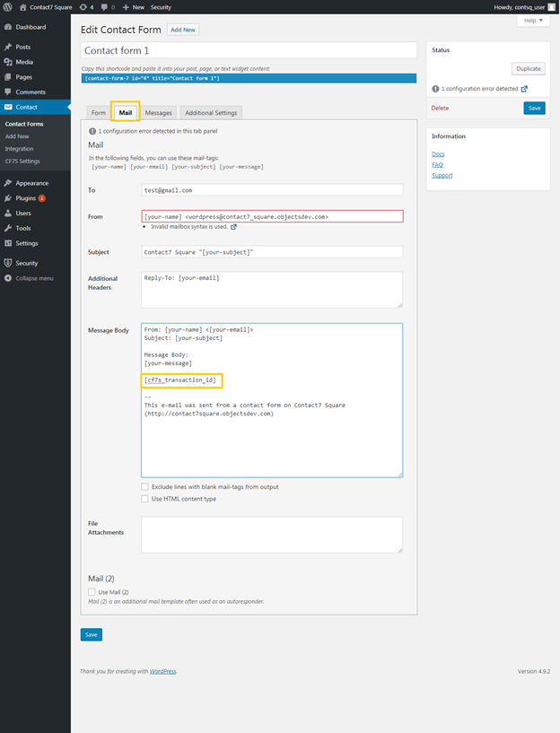
Task: Open Contact7 Square site home icon
Action: (x=23, y=7)
